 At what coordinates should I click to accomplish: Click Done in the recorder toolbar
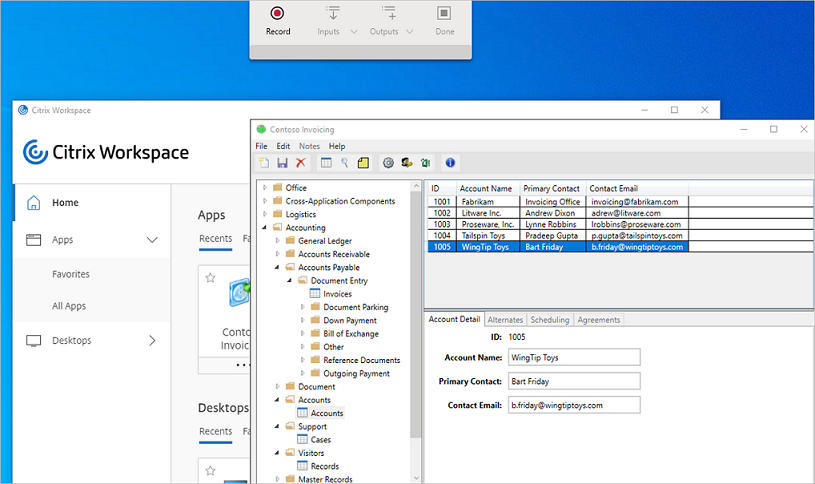tap(444, 21)
